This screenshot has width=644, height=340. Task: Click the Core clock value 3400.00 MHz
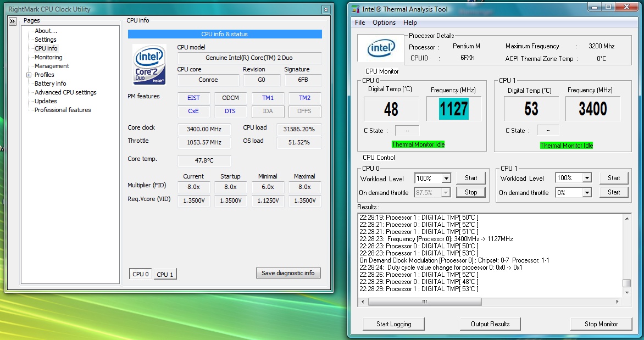pyautogui.click(x=204, y=129)
